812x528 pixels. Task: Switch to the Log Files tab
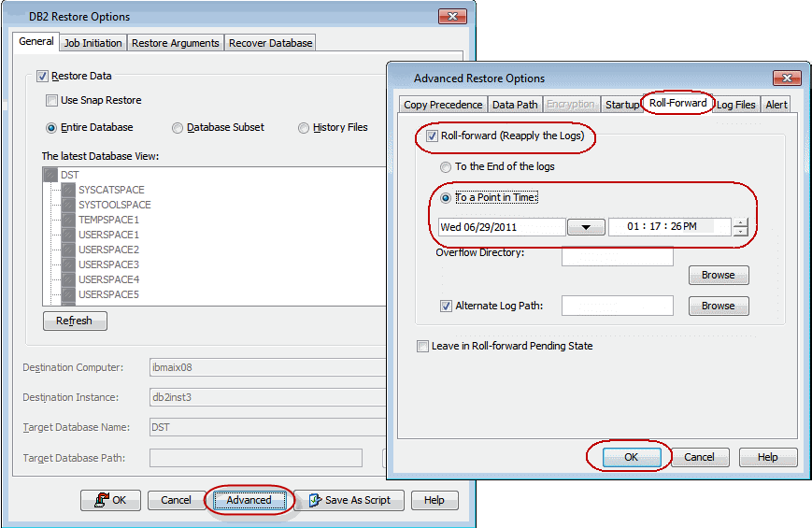pos(736,105)
